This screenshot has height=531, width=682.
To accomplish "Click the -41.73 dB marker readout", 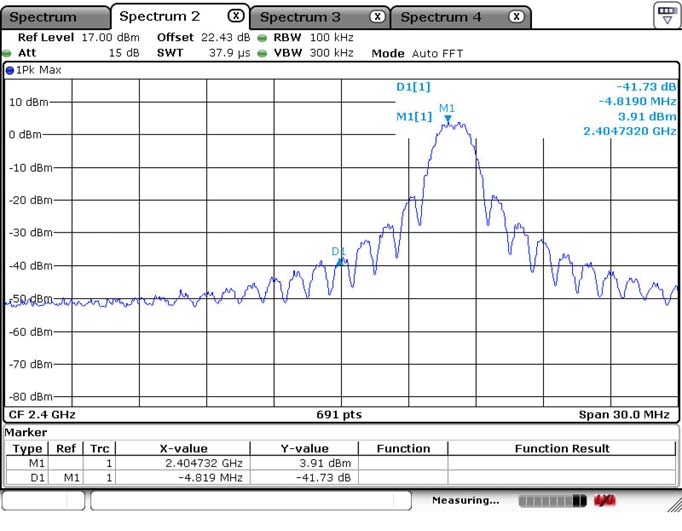I will coord(646,87).
